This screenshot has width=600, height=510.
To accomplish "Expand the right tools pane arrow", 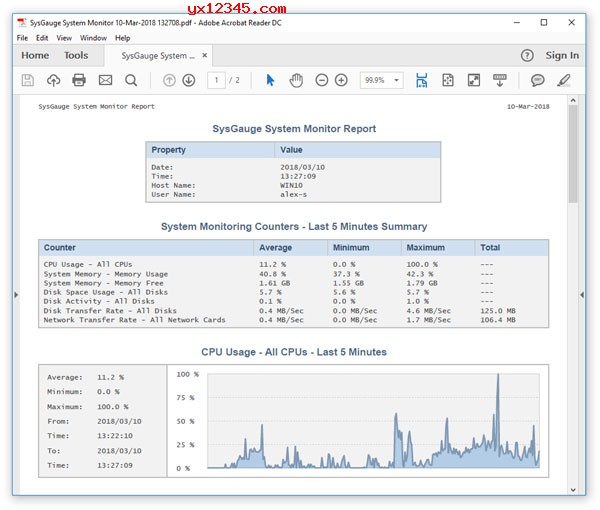I will 582,295.
